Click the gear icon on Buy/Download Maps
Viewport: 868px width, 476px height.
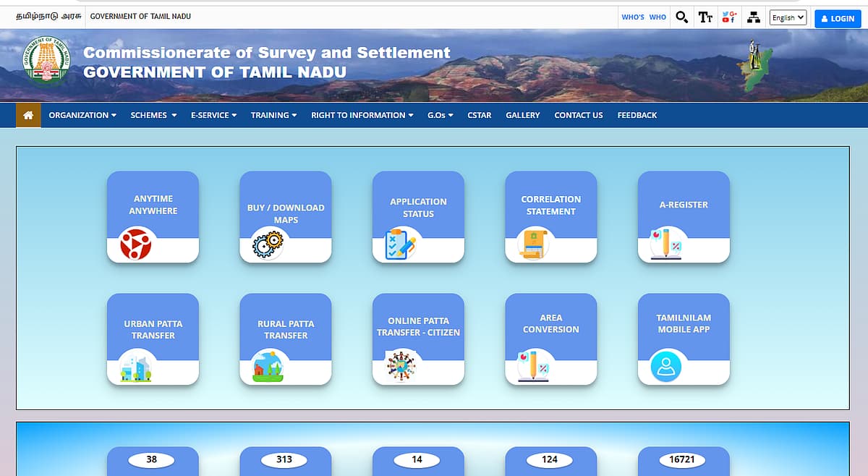point(268,245)
